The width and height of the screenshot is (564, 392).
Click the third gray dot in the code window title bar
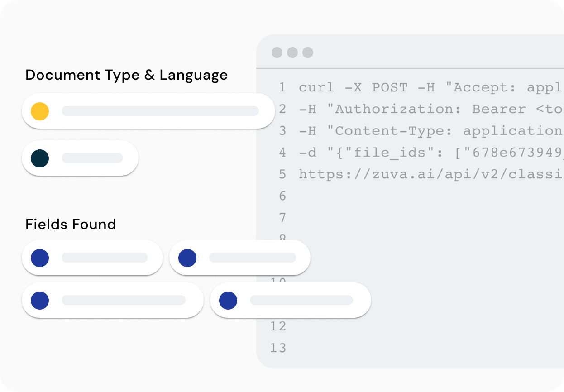point(308,53)
